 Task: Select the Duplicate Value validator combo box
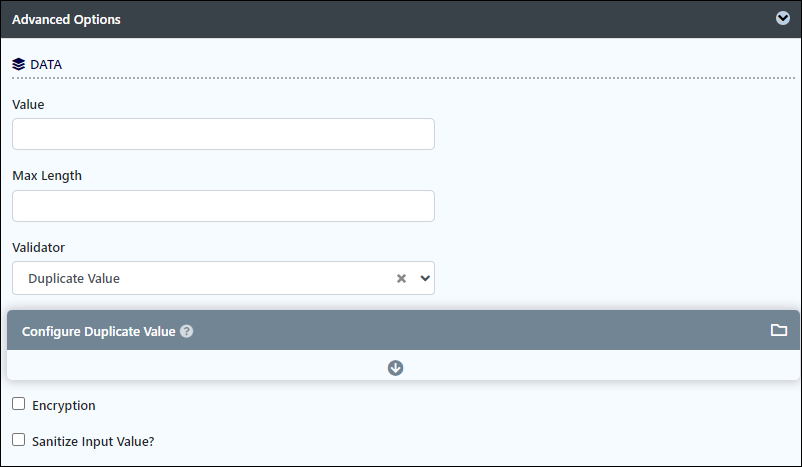224,278
